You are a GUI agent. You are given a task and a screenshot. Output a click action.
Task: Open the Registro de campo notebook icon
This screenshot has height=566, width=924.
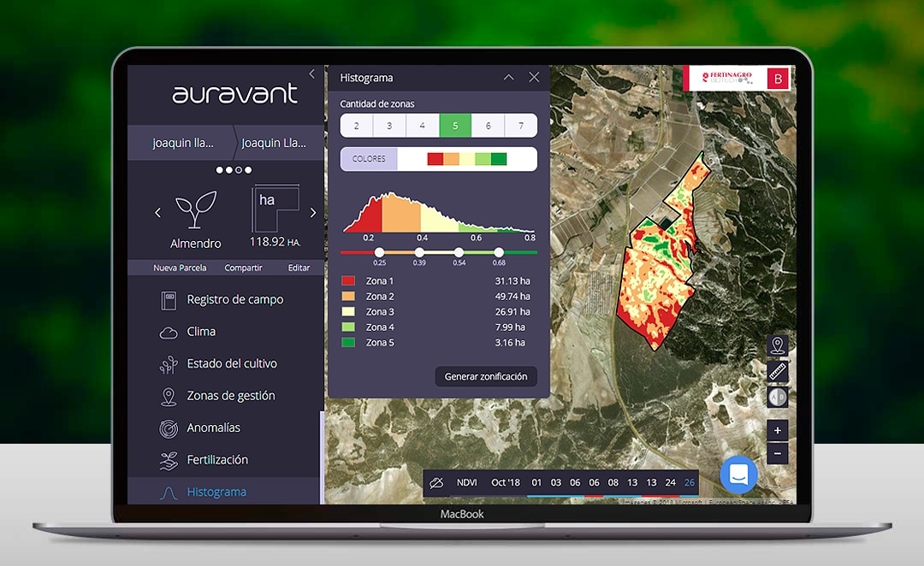[169, 300]
